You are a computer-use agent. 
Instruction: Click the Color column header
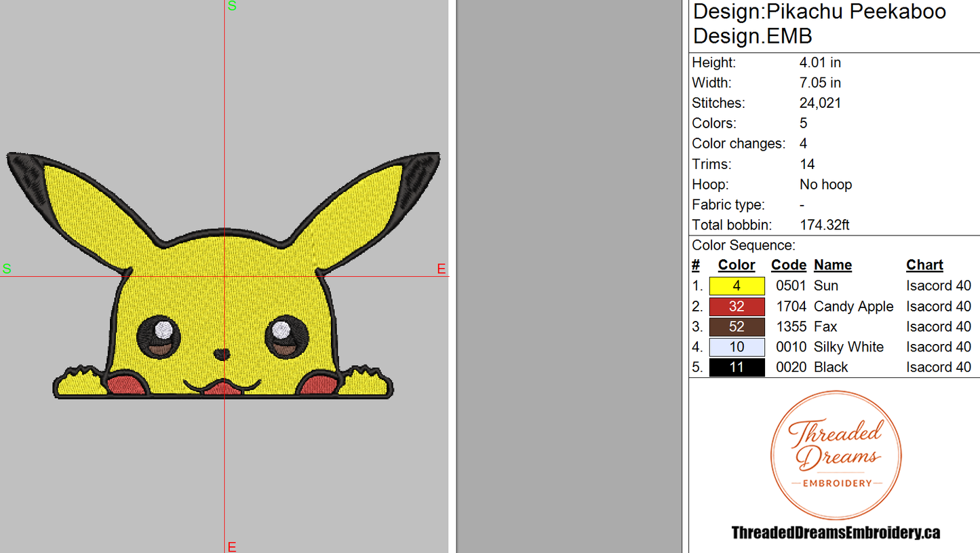tap(737, 265)
